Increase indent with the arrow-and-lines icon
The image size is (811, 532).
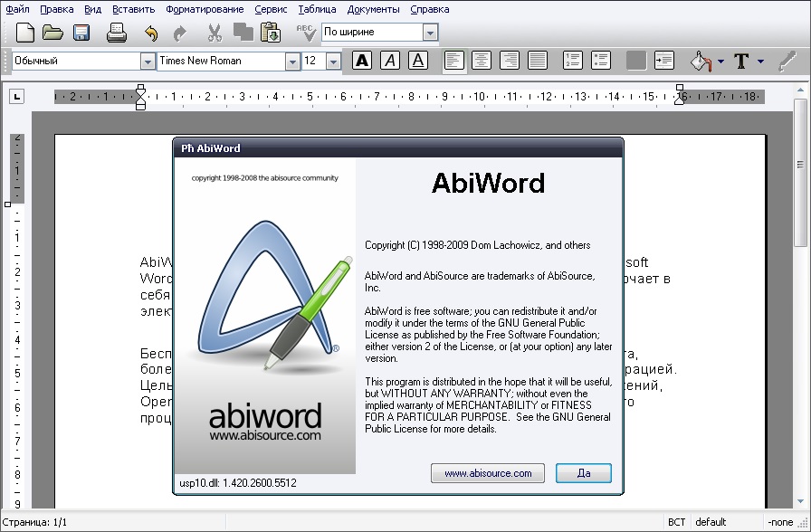click(664, 61)
